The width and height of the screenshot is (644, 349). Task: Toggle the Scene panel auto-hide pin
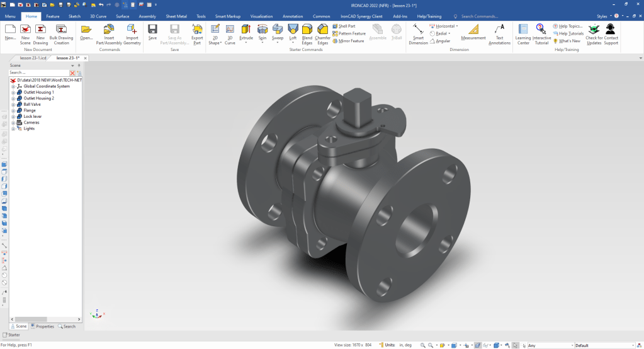[x=79, y=65]
